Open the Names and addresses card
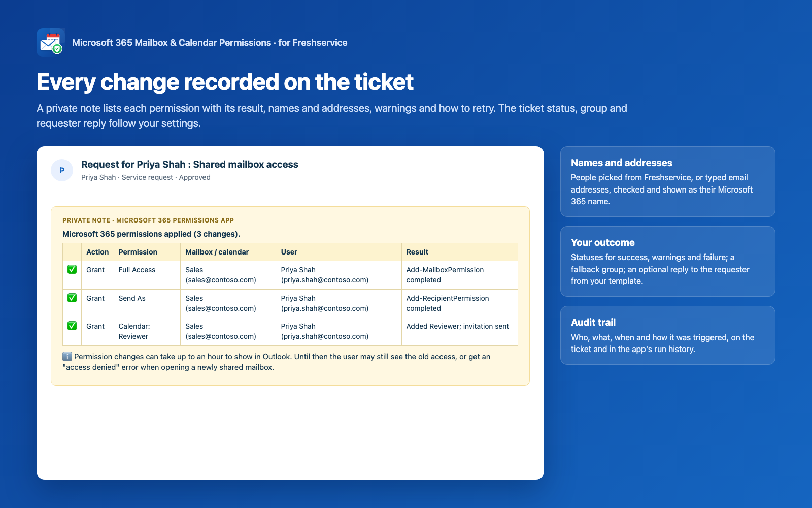812x508 pixels. point(667,181)
